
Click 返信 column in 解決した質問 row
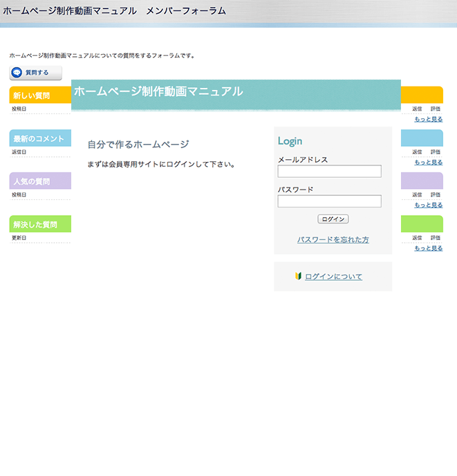(417, 238)
